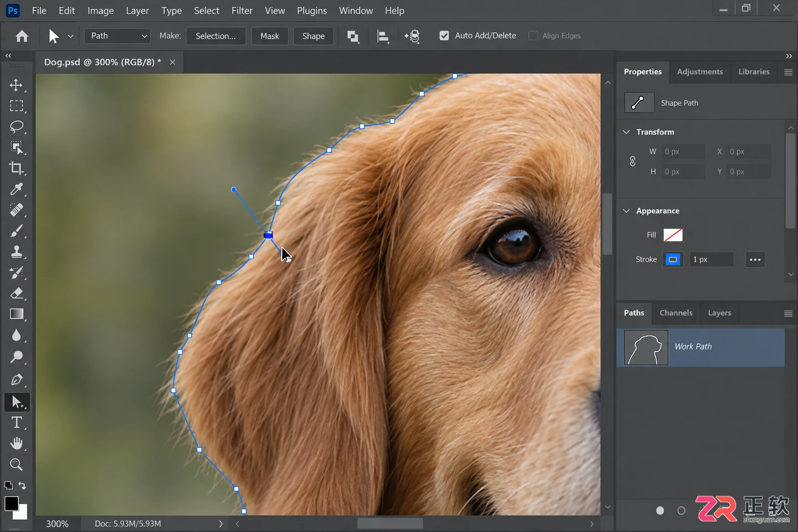Collapse the Appearance section
The height and width of the screenshot is (532, 798).
coord(626,211)
